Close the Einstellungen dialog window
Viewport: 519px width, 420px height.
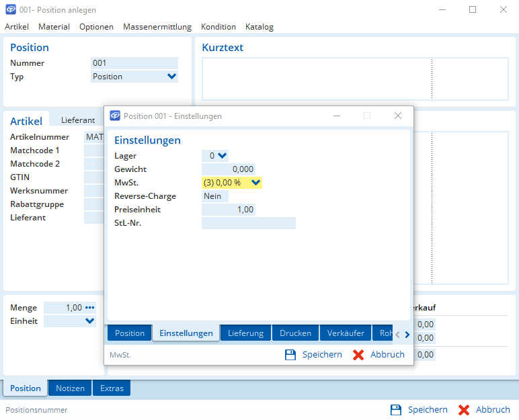pyautogui.click(x=398, y=116)
